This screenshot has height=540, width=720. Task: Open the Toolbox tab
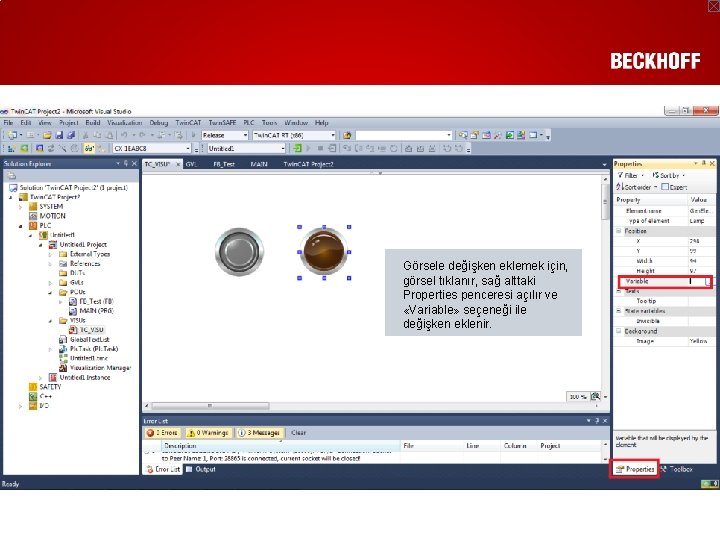click(676, 469)
